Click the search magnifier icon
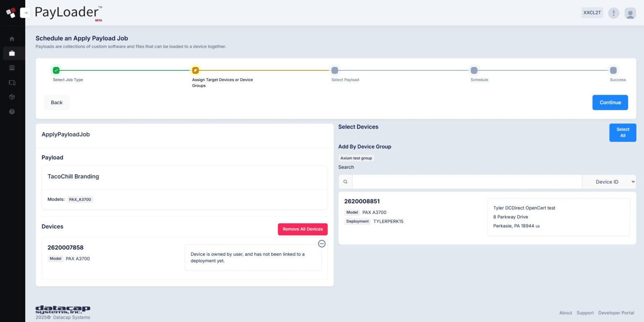The width and height of the screenshot is (644, 322). tap(345, 182)
